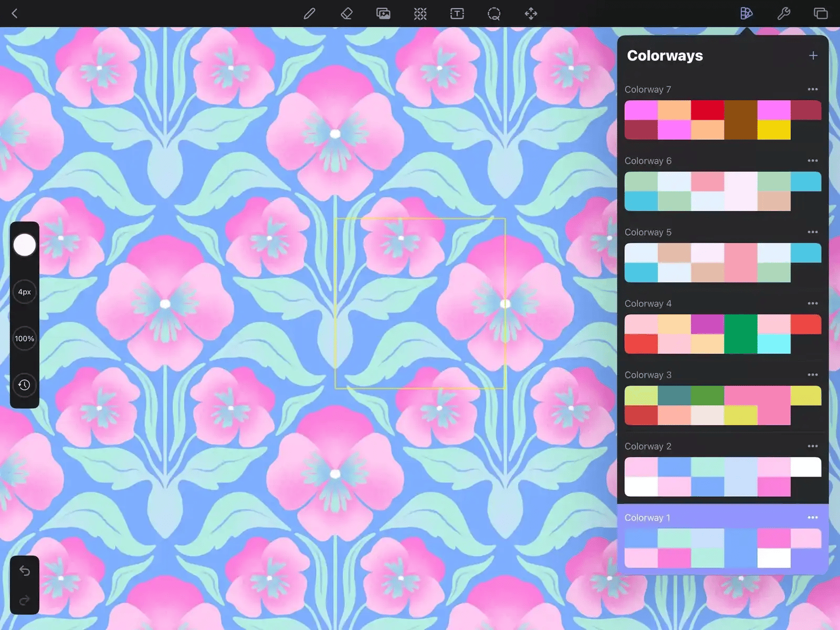Pick the yellow swatch in Colorway 7
Image resolution: width=840 pixels, height=630 pixels.
774,130
